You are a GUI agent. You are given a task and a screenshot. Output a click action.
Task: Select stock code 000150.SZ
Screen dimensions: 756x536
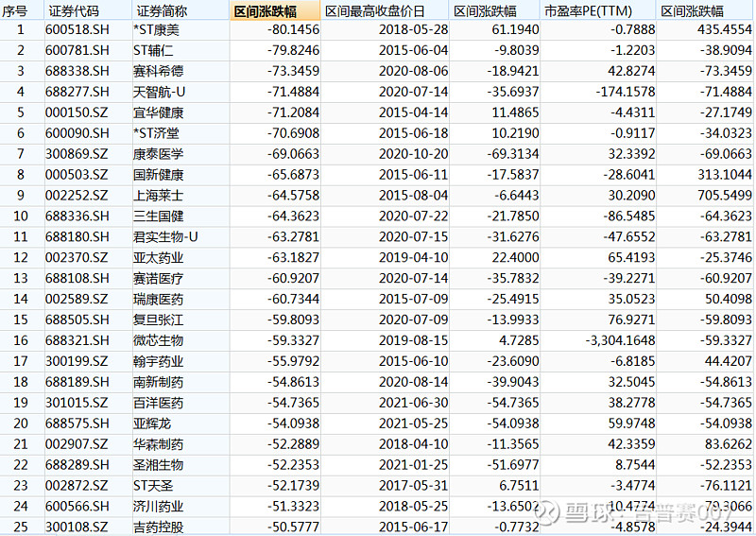tap(77, 112)
